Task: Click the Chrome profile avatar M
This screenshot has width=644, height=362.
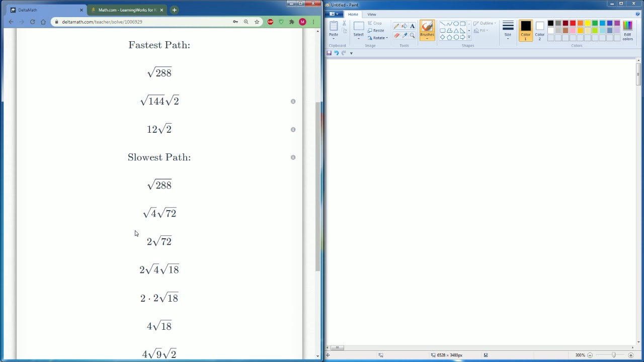Action: pyautogui.click(x=302, y=22)
